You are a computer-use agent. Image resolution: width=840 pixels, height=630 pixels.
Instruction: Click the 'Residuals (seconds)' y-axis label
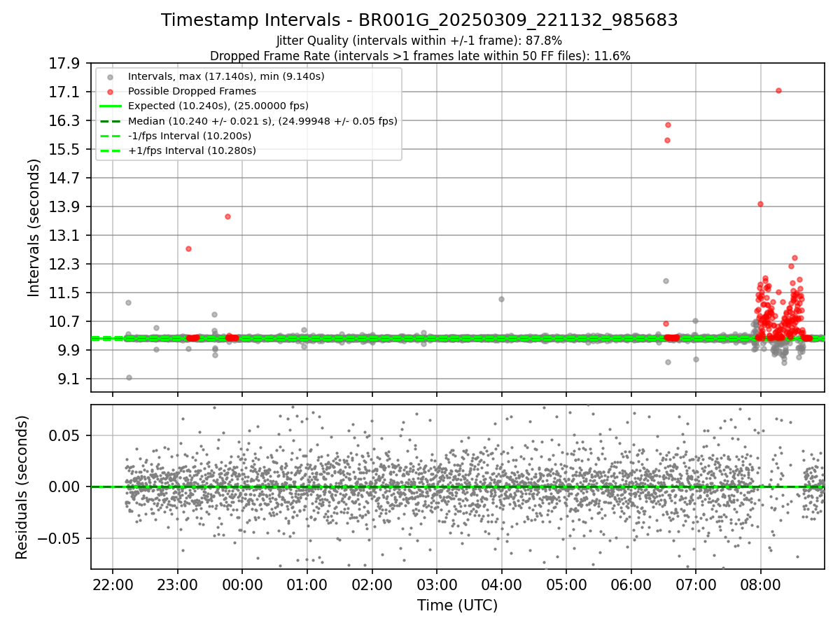(22, 487)
